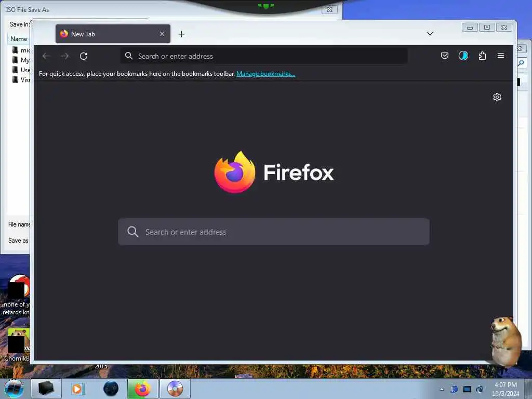Close the New Tab tab

[162, 34]
